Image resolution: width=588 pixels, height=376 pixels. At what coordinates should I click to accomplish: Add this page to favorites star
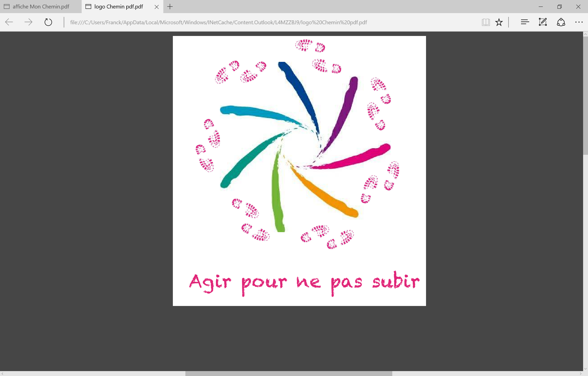click(499, 22)
